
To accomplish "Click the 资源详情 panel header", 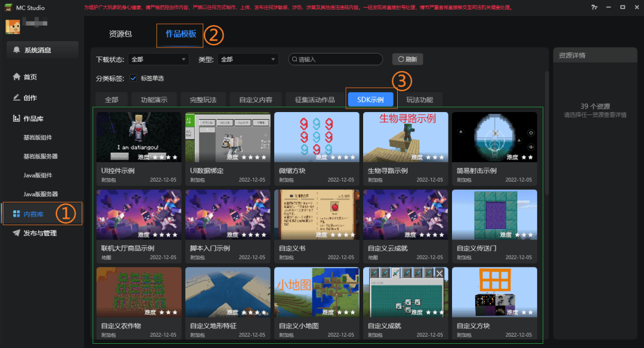I will tap(595, 55).
